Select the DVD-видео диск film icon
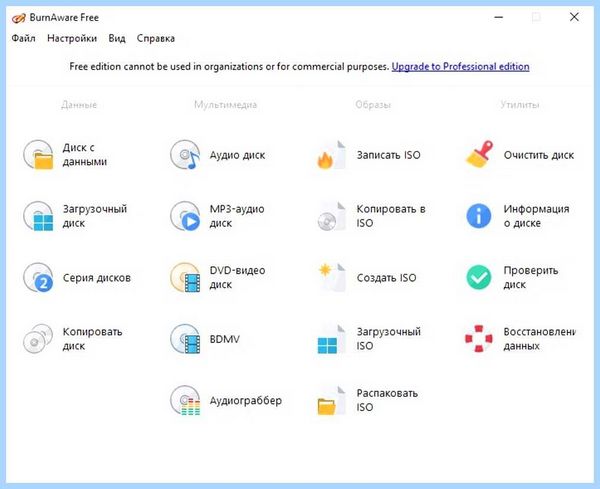The image size is (600, 489). (185, 277)
